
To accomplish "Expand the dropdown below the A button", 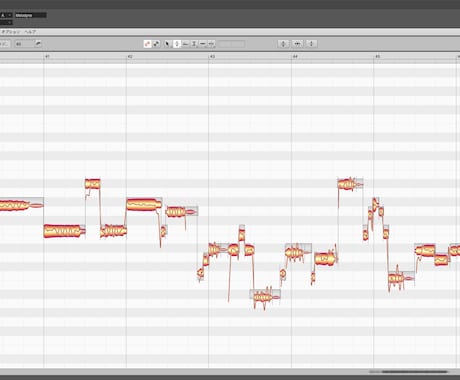I will pos(9,22).
